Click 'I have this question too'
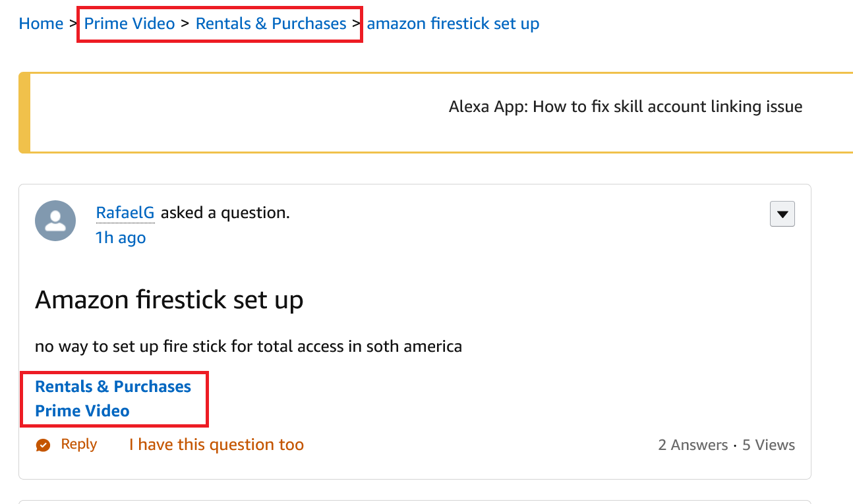The width and height of the screenshot is (853, 504). click(216, 445)
